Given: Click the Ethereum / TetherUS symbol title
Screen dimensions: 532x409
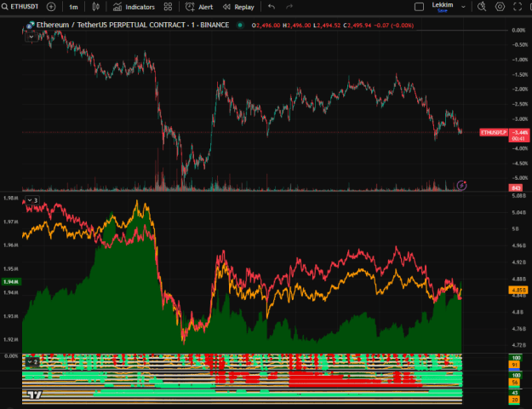Looking at the screenshot, I should click(132, 25).
